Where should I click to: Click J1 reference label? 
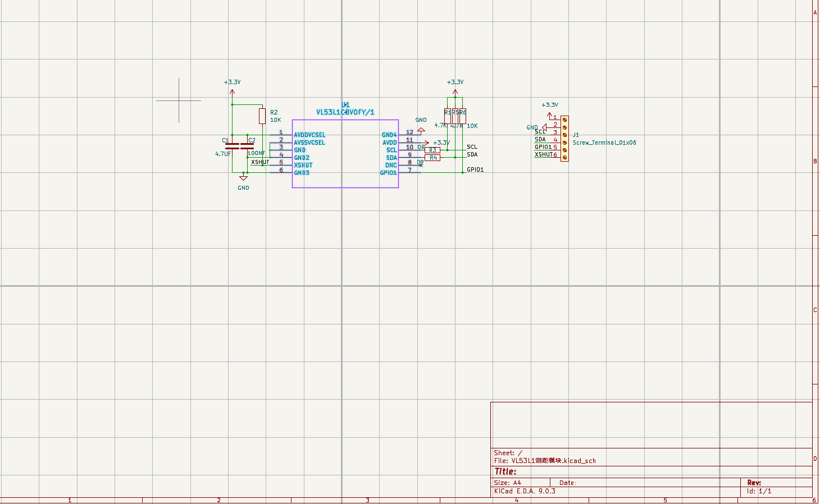[x=576, y=135]
